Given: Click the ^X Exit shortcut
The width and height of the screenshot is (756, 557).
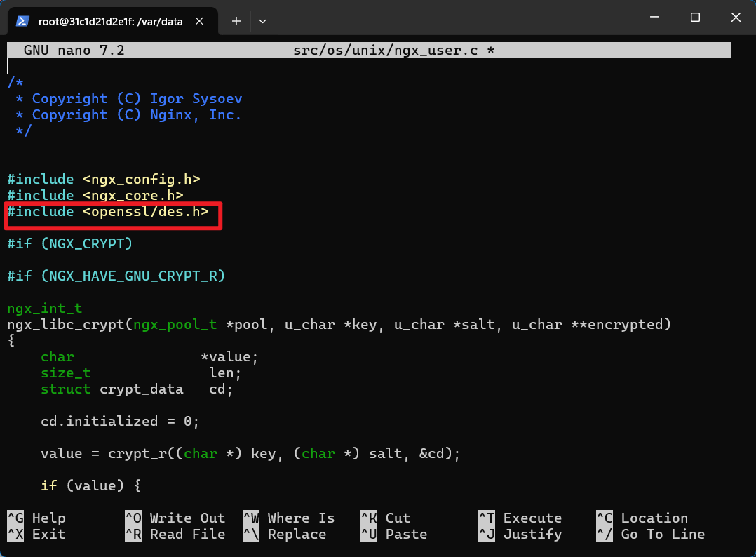Looking at the screenshot, I should pyautogui.click(x=36, y=535).
